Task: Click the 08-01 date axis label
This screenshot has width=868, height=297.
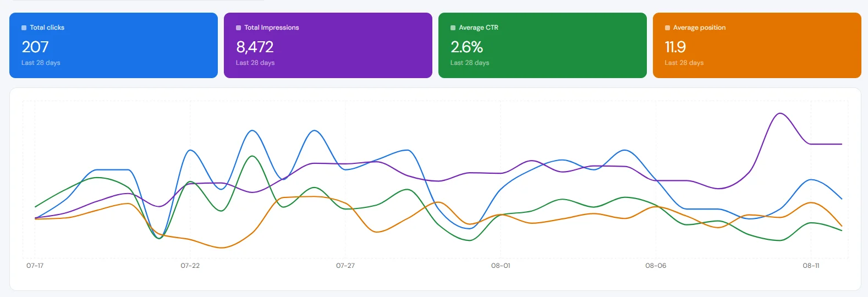Action: click(501, 266)
